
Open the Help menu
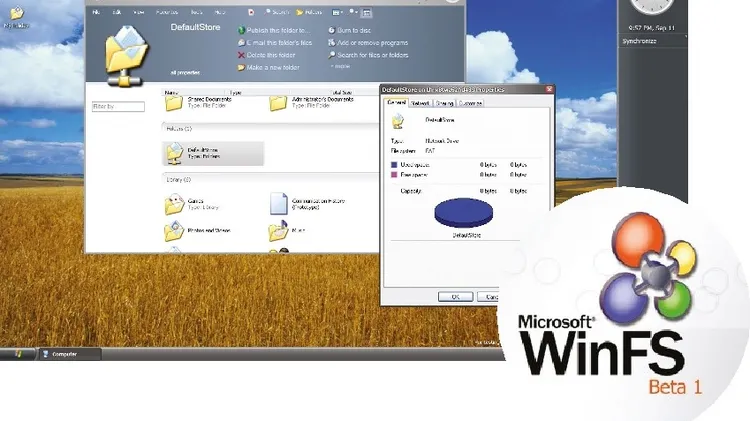pos(220,12)
